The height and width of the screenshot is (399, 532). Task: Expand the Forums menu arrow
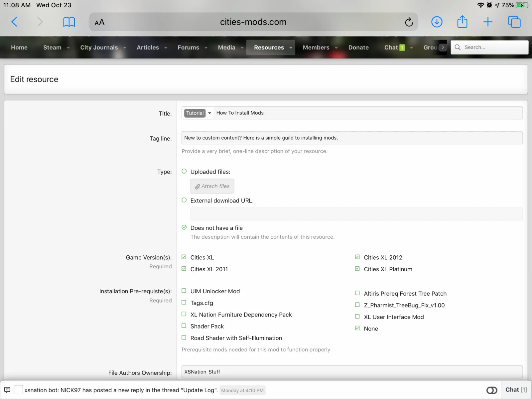click(206, 48)
